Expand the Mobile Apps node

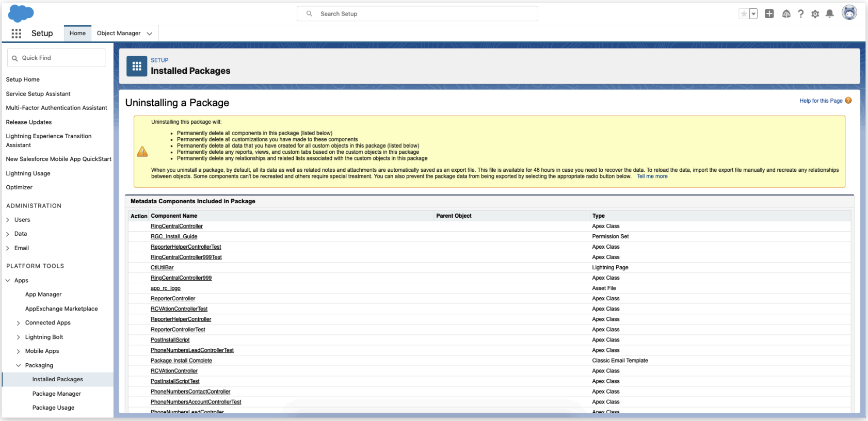[19, 351]
